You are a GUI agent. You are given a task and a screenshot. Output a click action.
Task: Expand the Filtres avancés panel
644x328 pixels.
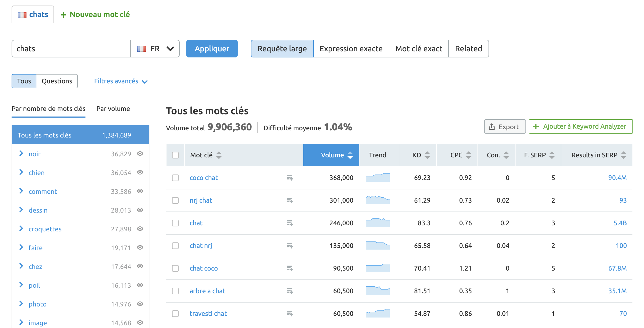coord(121,81)
